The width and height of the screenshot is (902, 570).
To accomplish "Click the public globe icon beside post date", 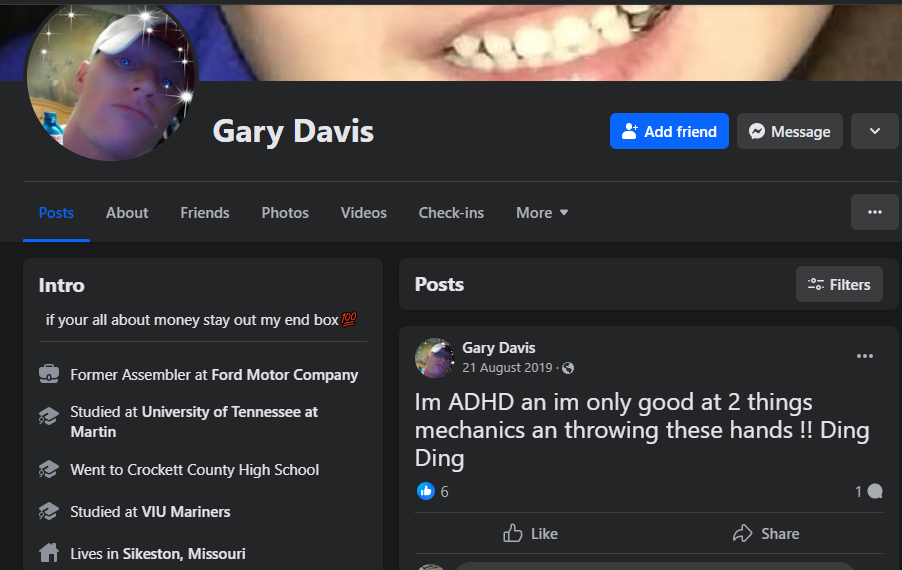I will click(x=568, y=368).
